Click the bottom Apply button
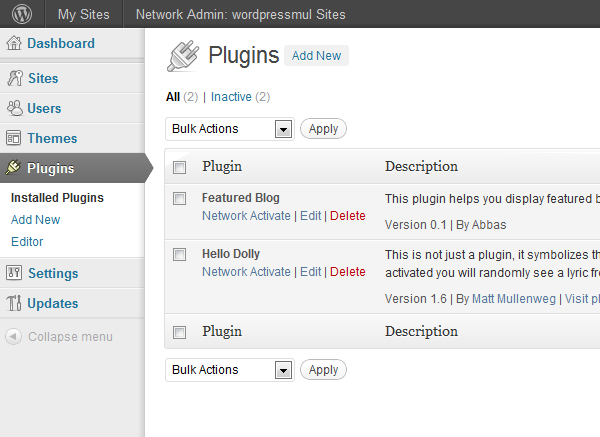Screen dimensions: 600x437 point(323,370)
